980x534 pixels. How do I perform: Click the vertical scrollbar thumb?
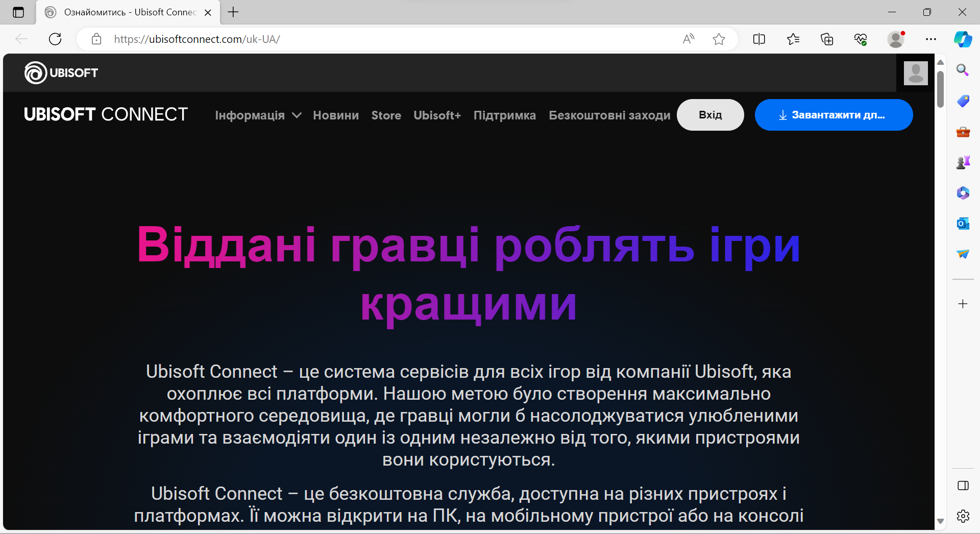[940, 89]
